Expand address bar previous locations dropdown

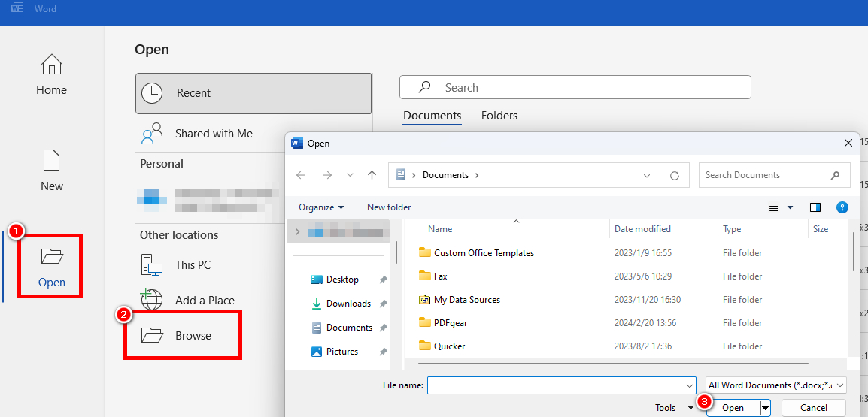click(x=647, y=175)
